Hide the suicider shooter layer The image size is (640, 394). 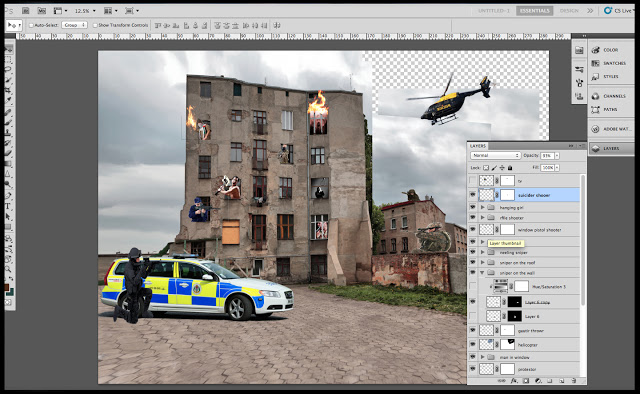tap(473, 195)
